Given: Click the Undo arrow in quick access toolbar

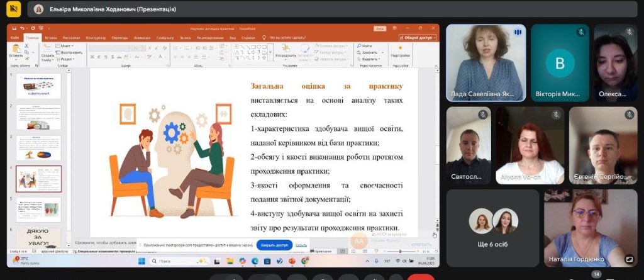Looking at the screenshot, I should (23, 28).
